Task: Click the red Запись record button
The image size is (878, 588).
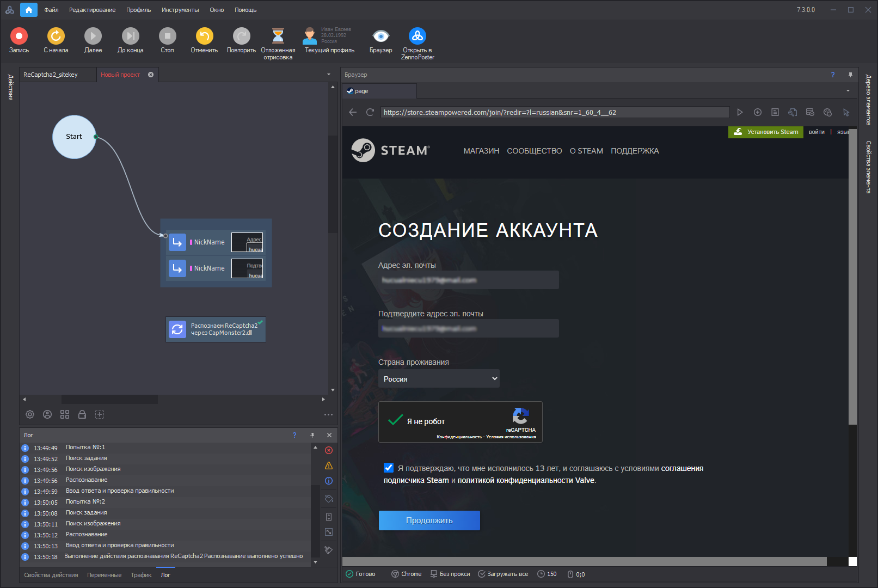Action: click(19, 36)
